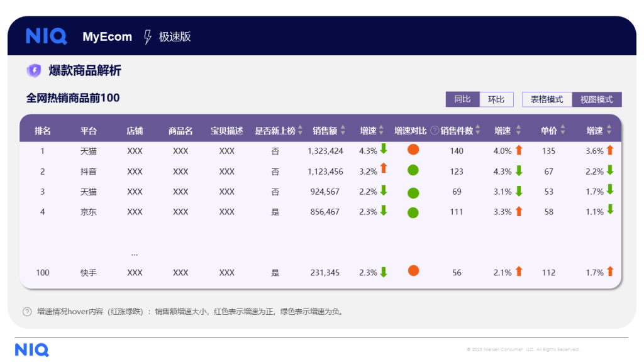This screenshot has height=362, width=644.
Task: Click the NIQ logo in the footer
Action: [x=32, y=350]
